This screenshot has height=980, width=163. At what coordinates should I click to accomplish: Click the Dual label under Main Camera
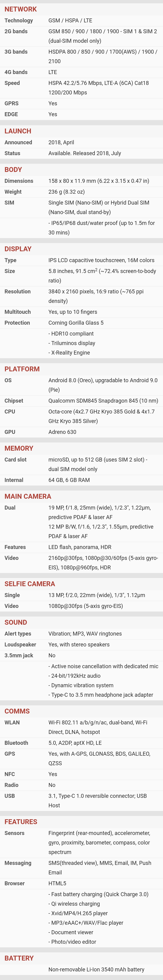pyautogui.click(x=10, y=507)
